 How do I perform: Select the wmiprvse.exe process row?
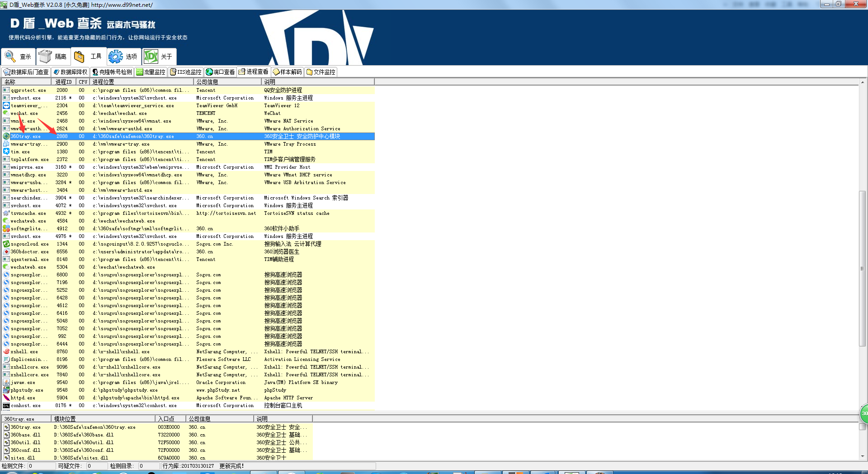(188, 167)
